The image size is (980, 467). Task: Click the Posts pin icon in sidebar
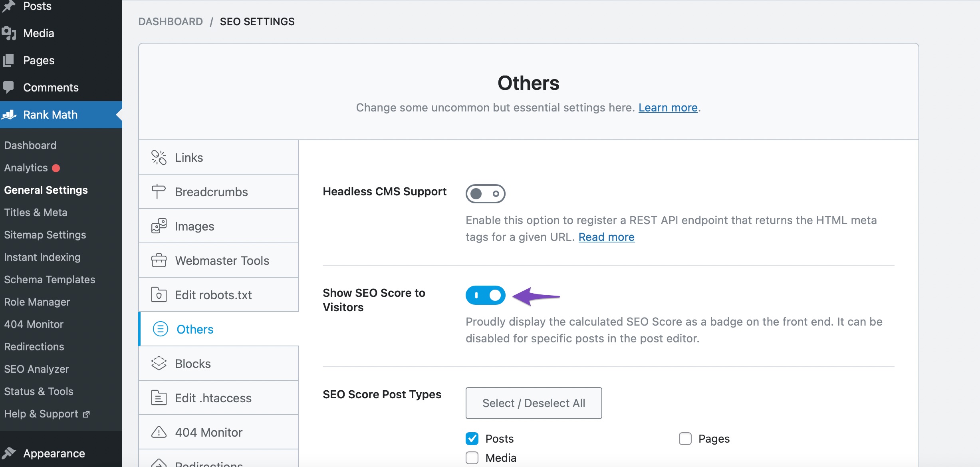9,6
